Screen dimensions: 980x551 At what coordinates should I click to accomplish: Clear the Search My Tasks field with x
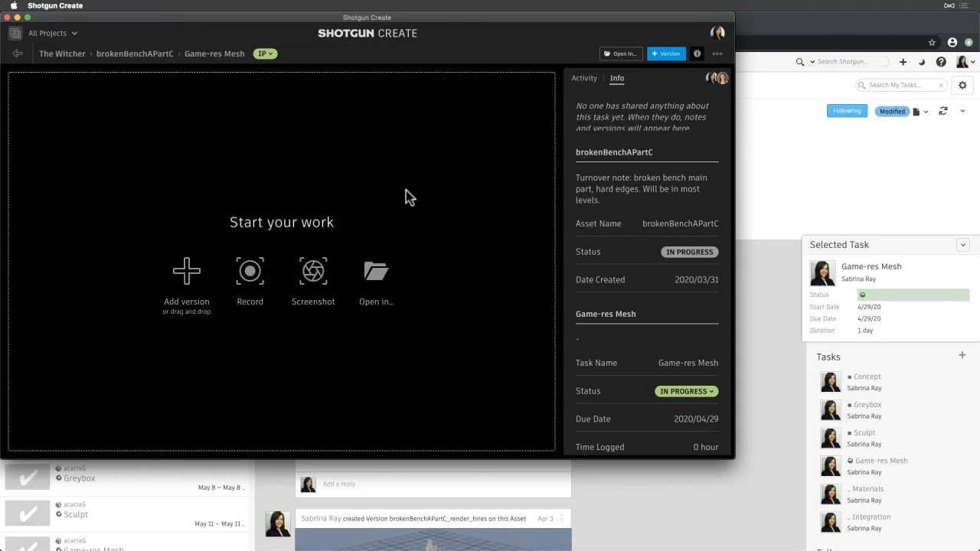pos(941,85)
